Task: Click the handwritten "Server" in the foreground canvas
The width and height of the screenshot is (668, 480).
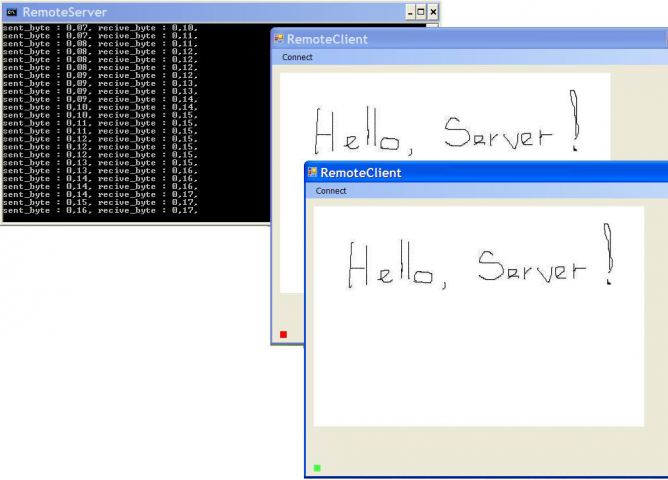Action: tap(531, 266)
